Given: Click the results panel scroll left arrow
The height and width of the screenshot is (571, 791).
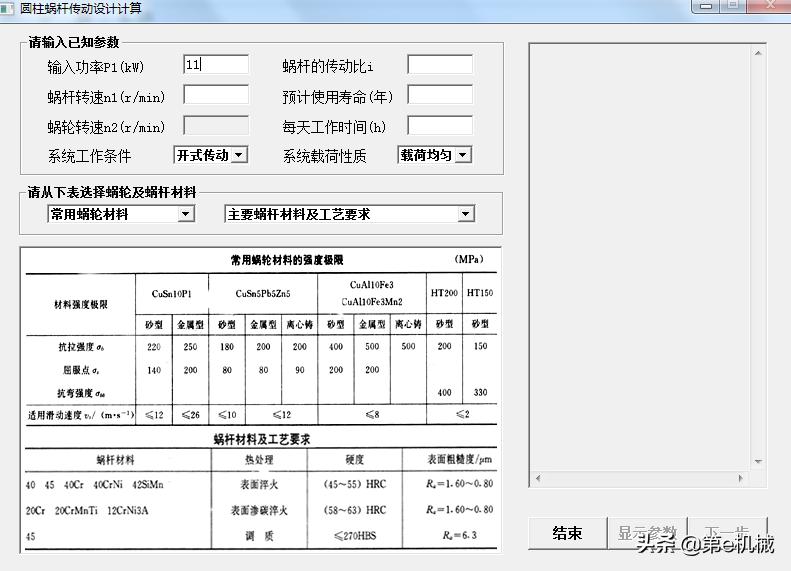Looking at the screenshot, I should pos(538,478).
